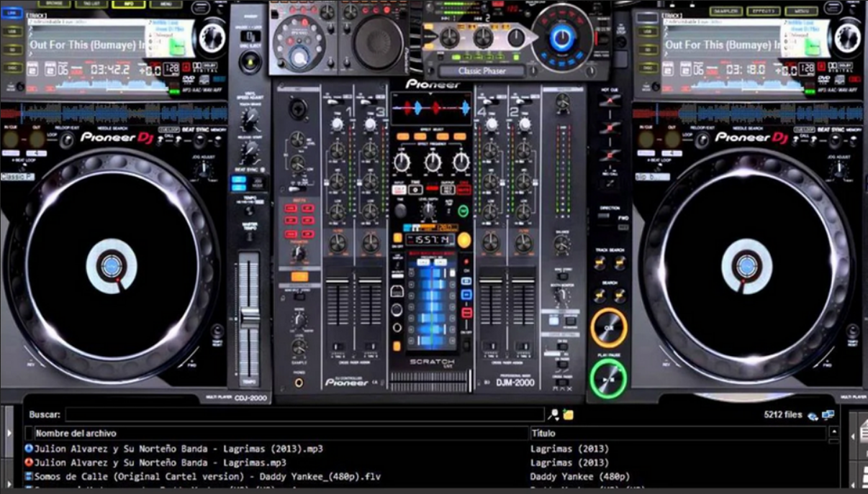The image size is (868, 494).
Task: Select the left deck USB source button
Action: 12,32
